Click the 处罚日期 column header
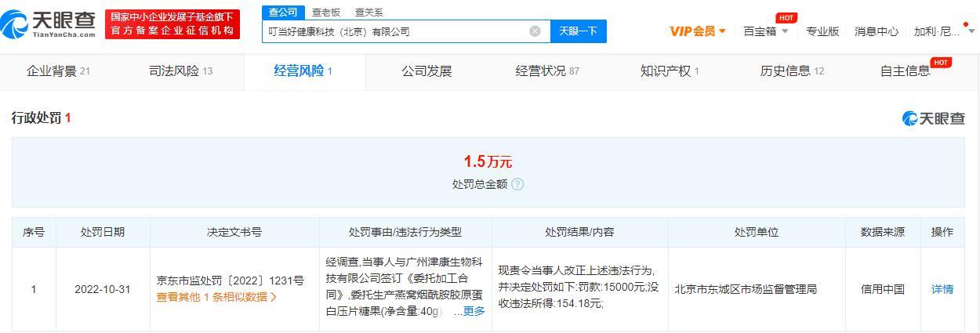Image resolution: width=980 pixels, height=333 pixels. [x=103, y=232]
